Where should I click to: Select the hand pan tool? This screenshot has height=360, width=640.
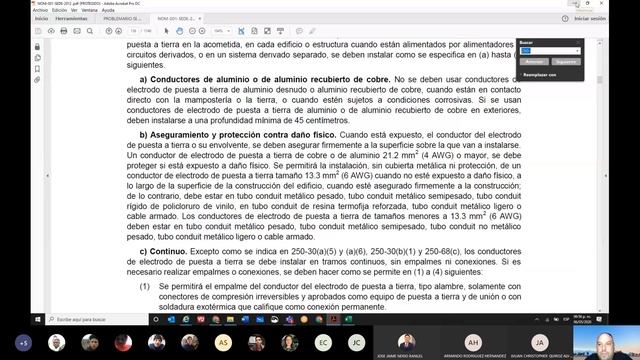point(180,31)
